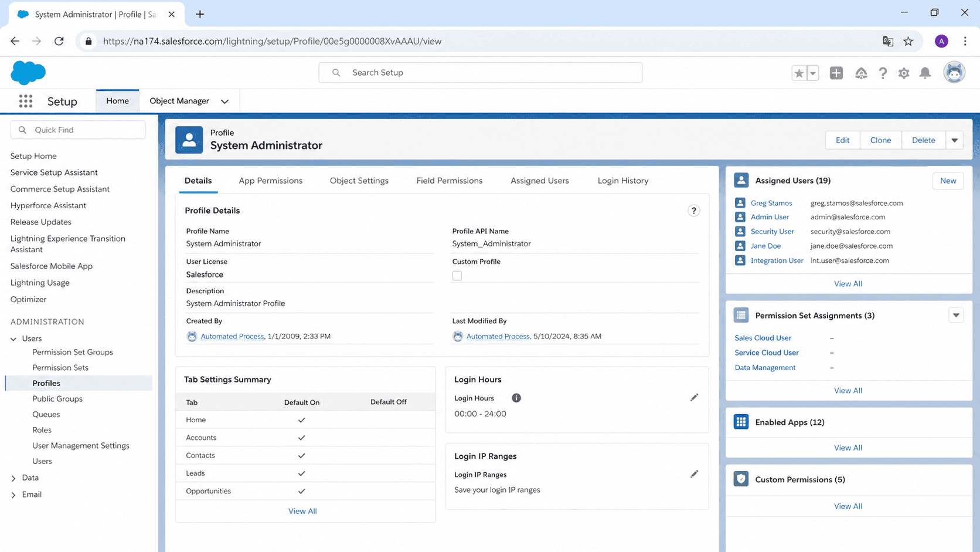
Task: Switch to the Field Permissions tab
Action: tap(449, 181)
